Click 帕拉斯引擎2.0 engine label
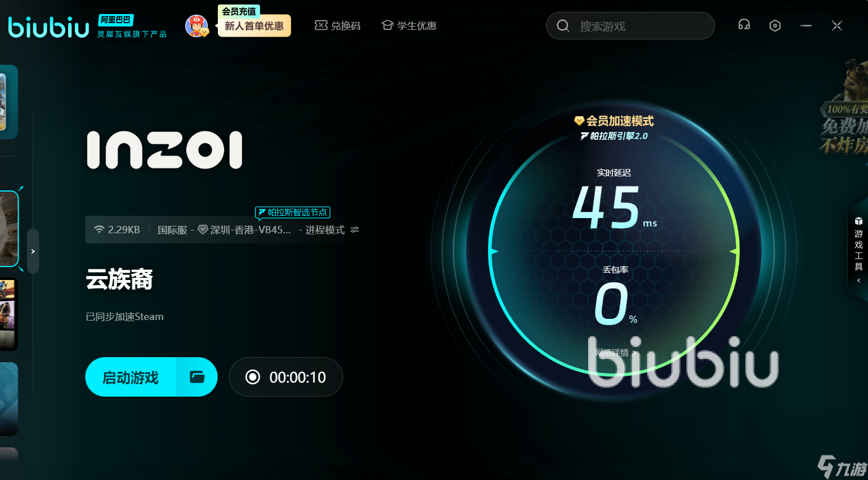 pyautogui.click(x=614, y=136)
